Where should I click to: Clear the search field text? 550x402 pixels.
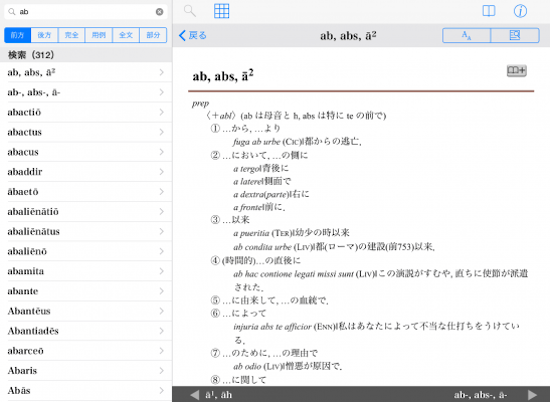[x=159, y=12]
